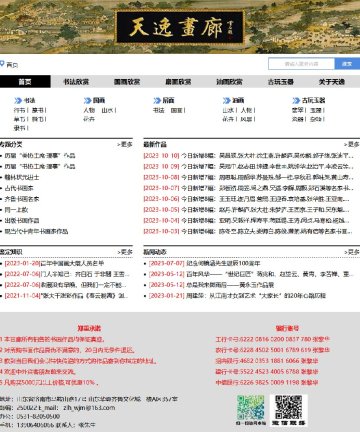The image size is (360, 432).
Task: Click the black-and-white QR code image
Action: (x=289, y=408)
